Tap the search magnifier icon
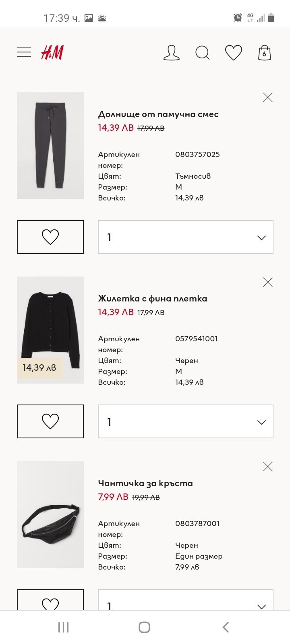 202,53
